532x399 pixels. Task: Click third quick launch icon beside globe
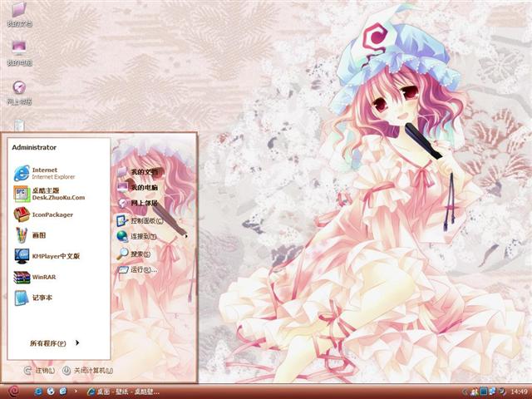click(63, 392)
